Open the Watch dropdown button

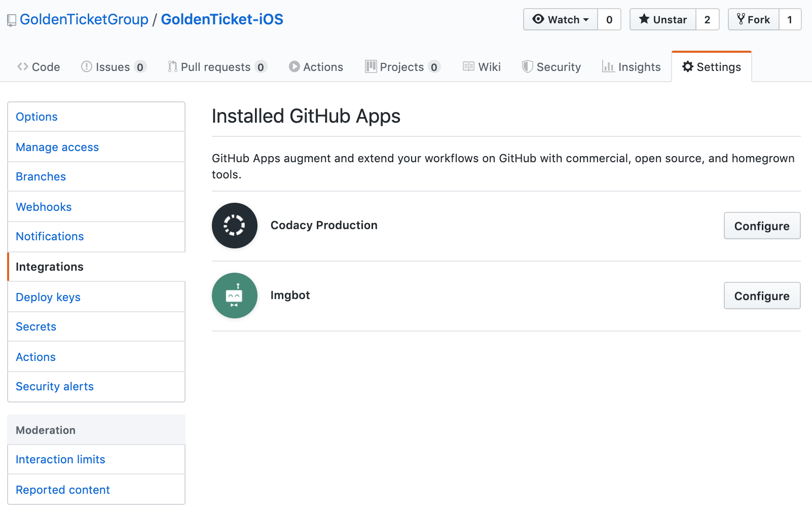pyautogui.click(x=561, y=20)
